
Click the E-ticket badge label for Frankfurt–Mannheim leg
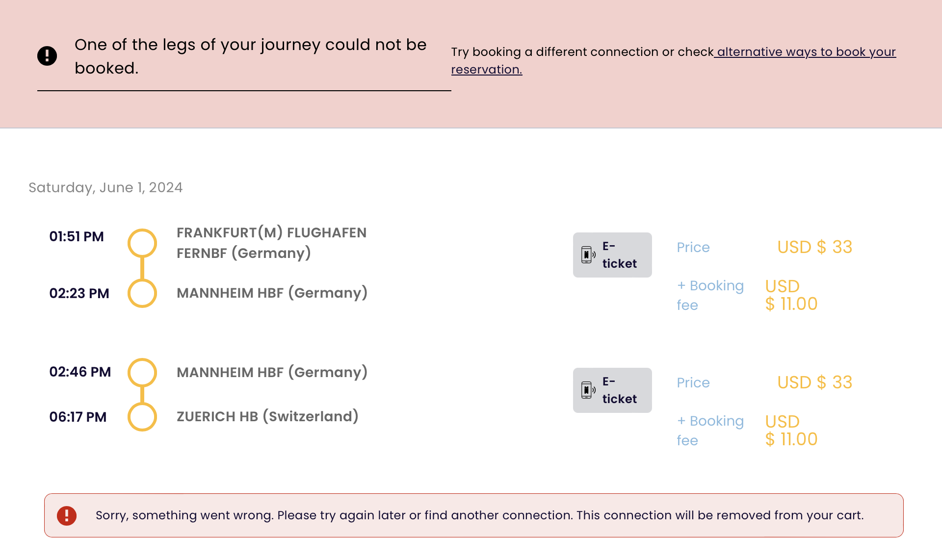pyautogui.click(x=619, y=255)
